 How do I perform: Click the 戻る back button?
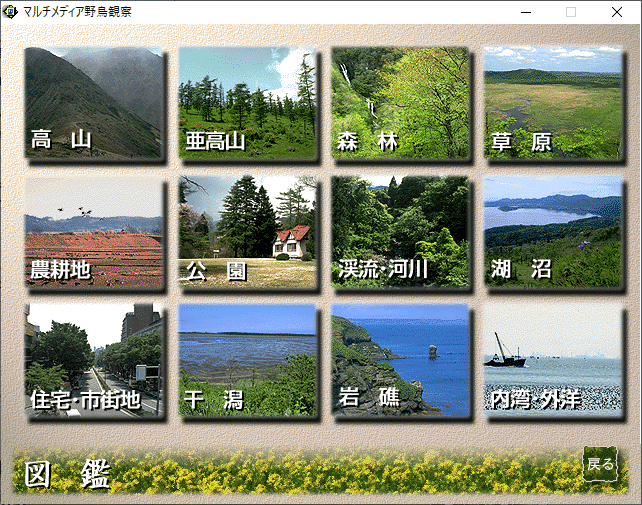tap(600, 464)
